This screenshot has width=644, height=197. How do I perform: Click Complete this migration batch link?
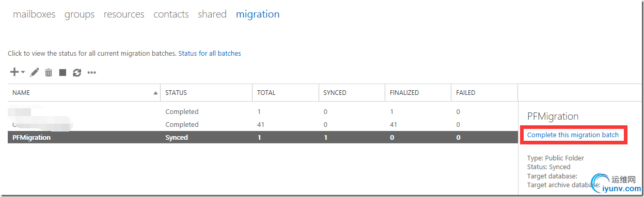[573, 135]
